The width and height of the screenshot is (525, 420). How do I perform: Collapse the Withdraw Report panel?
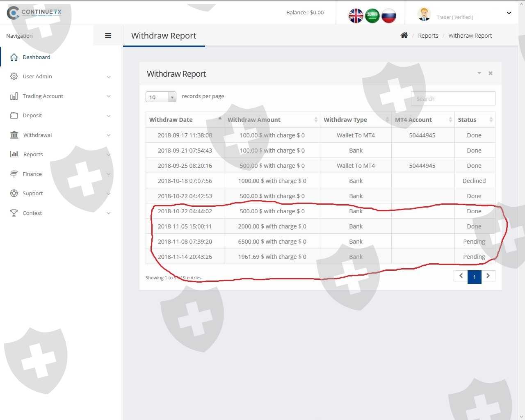479,73
